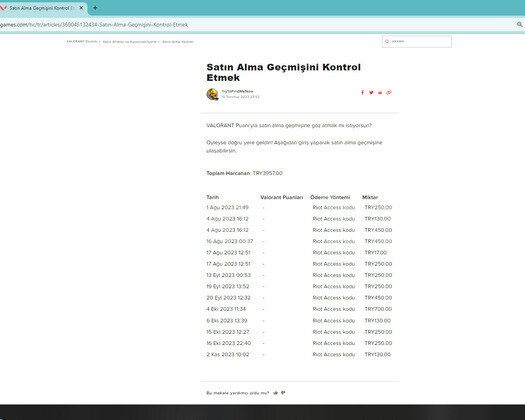Select date cell 16 Ağu 2023 00:37
This screenshot has width=525, height=420.
click(x=230, y=241)
